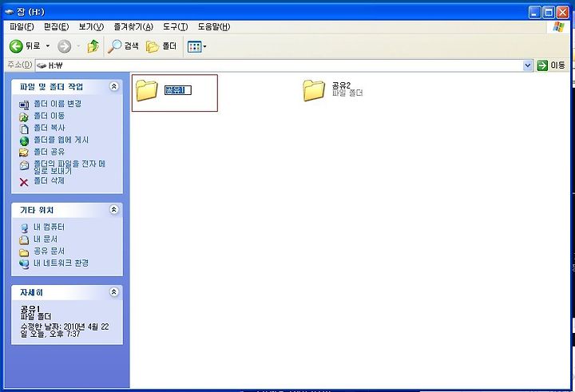Select the 공유2 folder icon

pyautogui.click(x=314, y=90)
